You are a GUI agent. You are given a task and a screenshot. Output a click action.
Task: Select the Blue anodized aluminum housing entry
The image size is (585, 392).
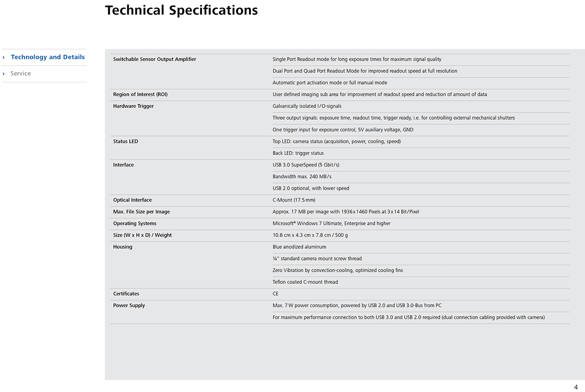[299, 247]
